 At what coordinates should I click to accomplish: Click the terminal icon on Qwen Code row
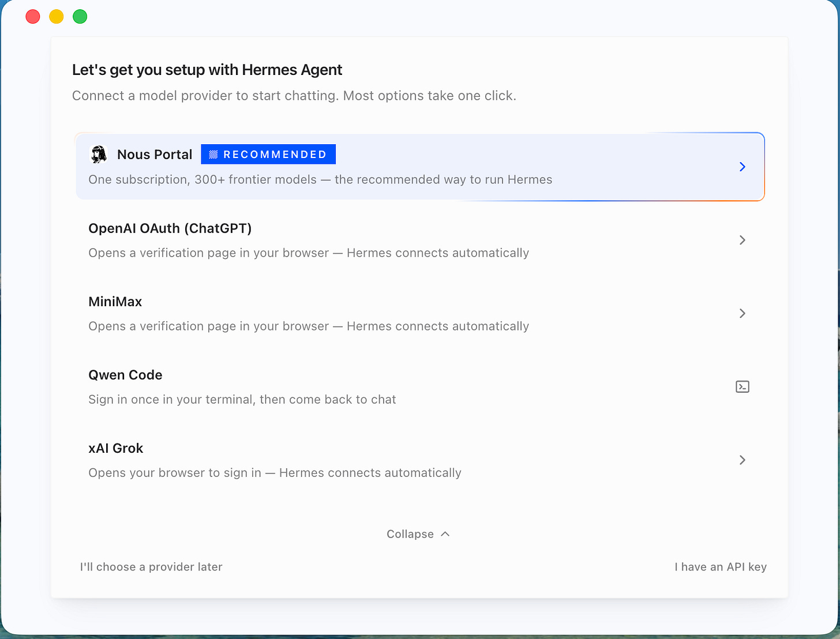click(x=742, y=386)
